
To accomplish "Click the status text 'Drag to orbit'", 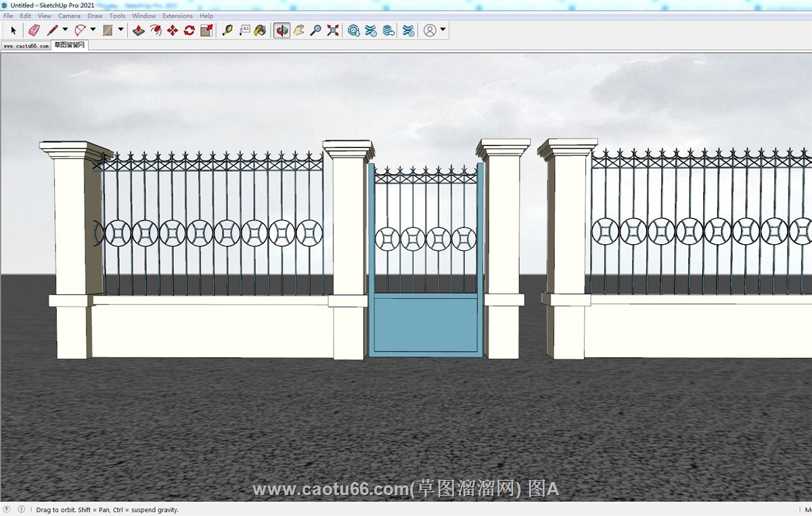I will click(x=55, y=510).
